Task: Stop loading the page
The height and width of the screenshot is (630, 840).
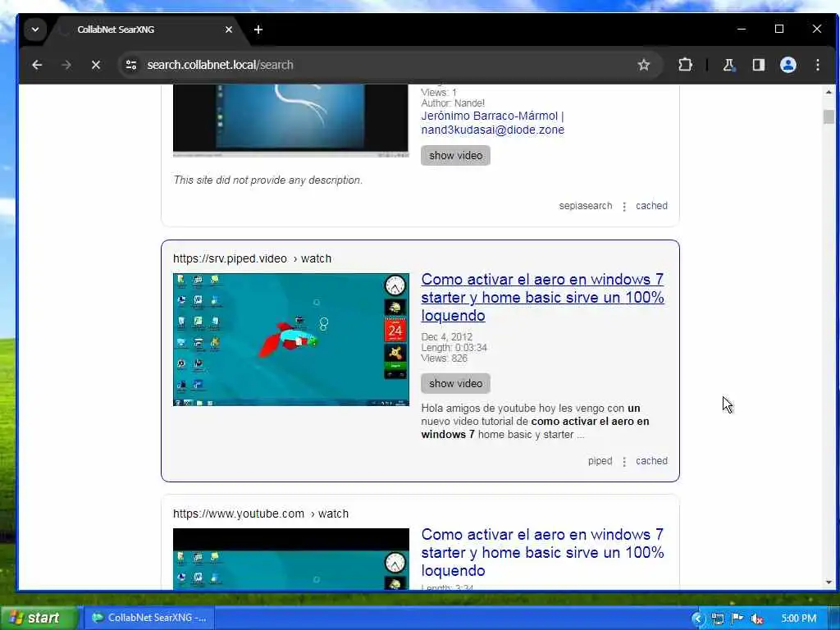Action: point(96,65)
